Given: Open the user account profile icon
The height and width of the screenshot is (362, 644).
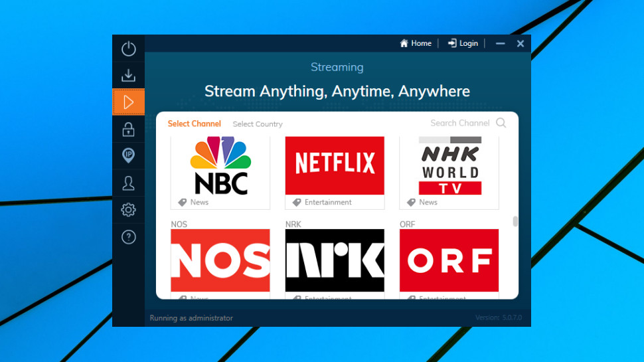Looking at the screenshot, I should click(129, 183).
